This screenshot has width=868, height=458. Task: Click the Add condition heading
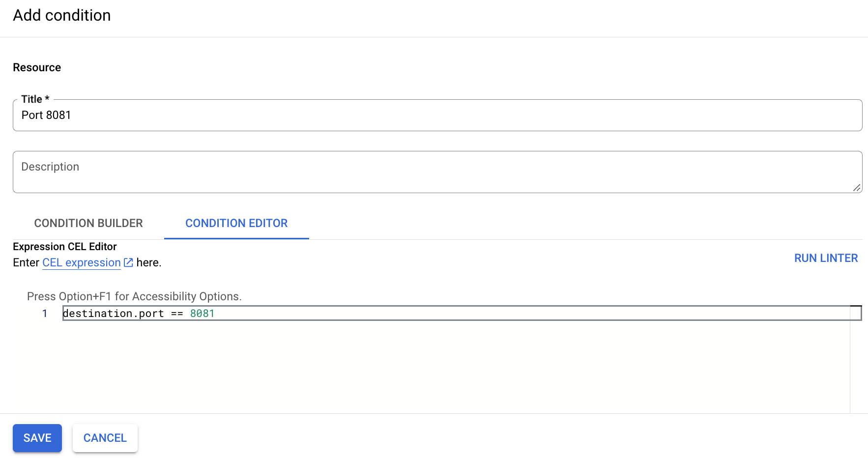(x=61, y=15)
